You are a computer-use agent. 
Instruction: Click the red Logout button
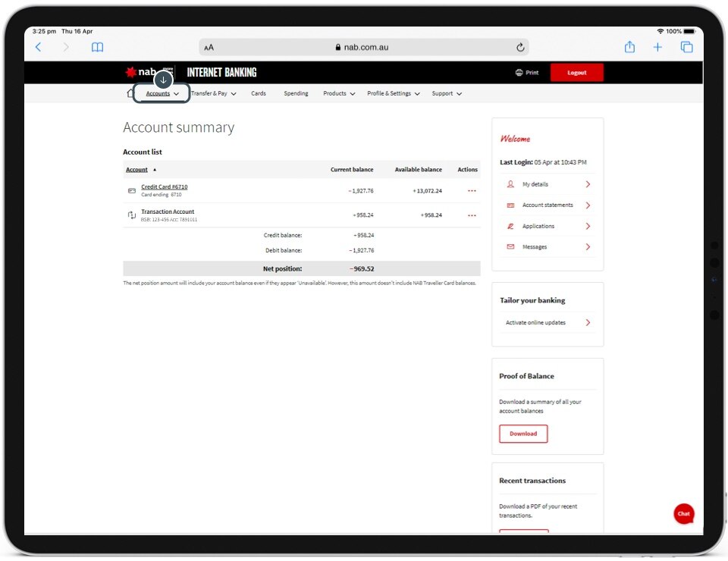point(576,73)
